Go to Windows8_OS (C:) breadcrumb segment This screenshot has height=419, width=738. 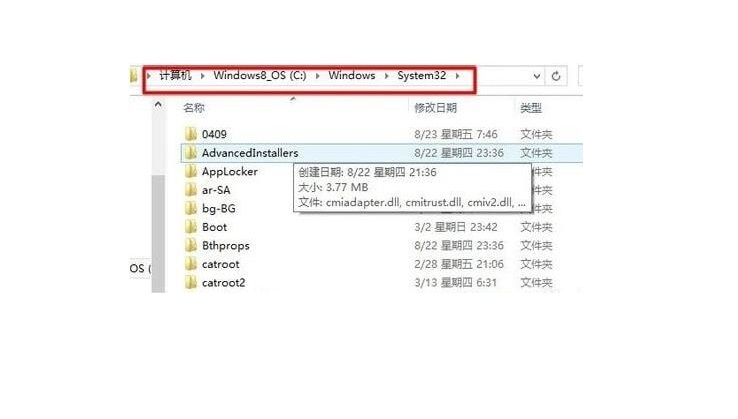[260, 75]
